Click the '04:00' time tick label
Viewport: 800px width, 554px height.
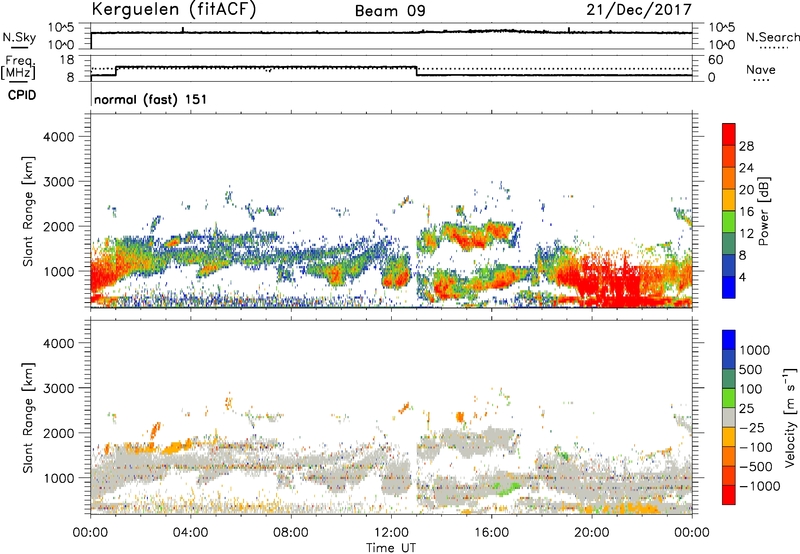point(190,533)
